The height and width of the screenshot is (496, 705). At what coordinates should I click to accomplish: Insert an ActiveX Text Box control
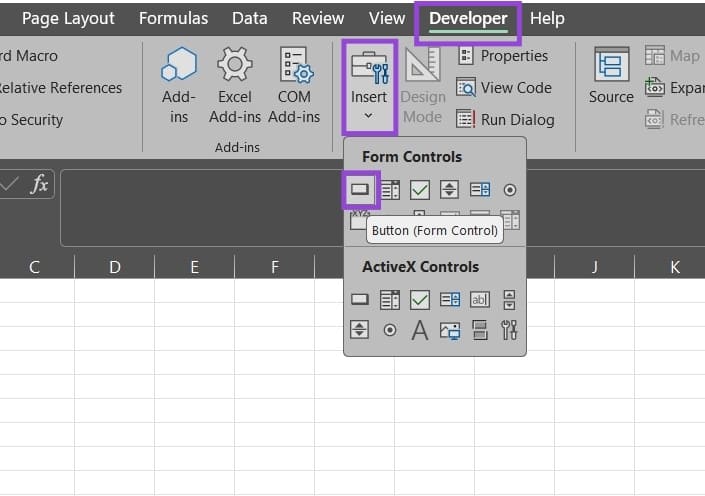click(480, 299)
